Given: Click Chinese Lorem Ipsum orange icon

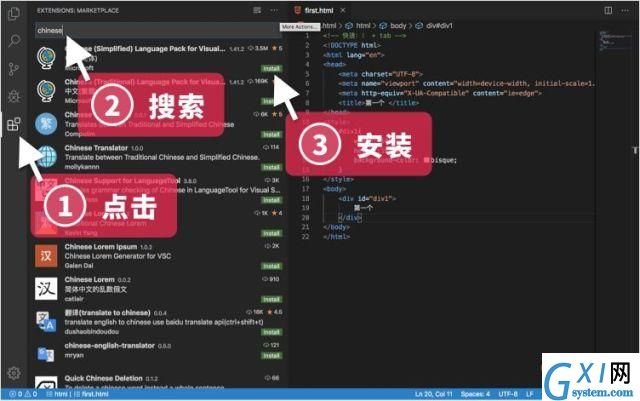Looking at the screenshot, I should coord(46,256).
